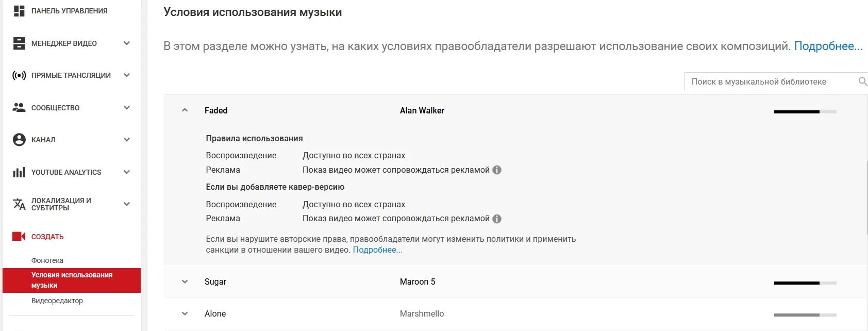Click info icon in cover version section
Screen dimensions: 868x331
[497, 219]
